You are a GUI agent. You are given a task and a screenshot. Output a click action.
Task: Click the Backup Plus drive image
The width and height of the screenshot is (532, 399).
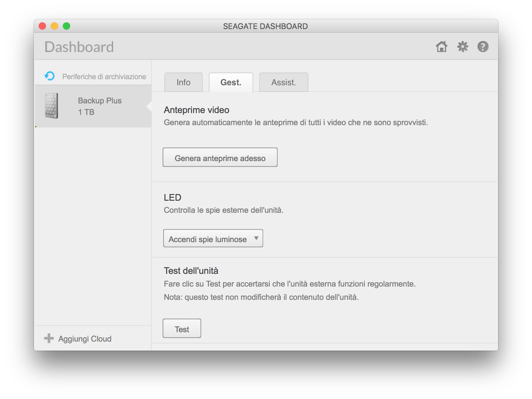[51, 106]
